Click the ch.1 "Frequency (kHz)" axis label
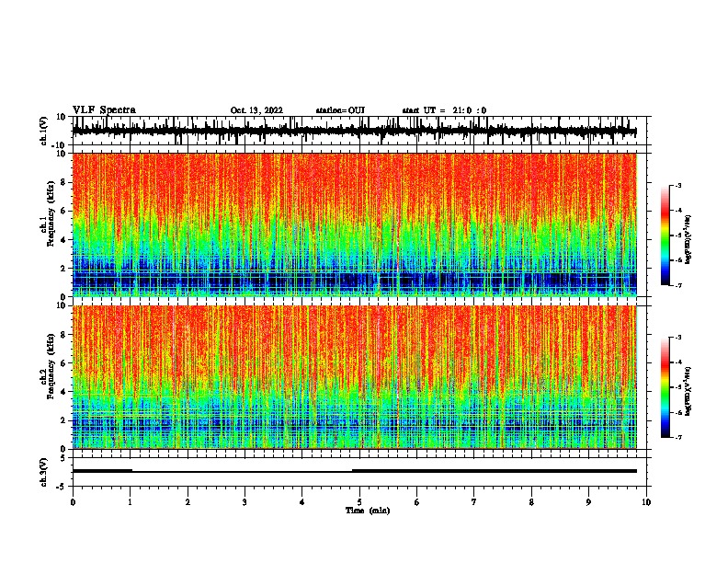728x563 pixels. pos(51,213)
